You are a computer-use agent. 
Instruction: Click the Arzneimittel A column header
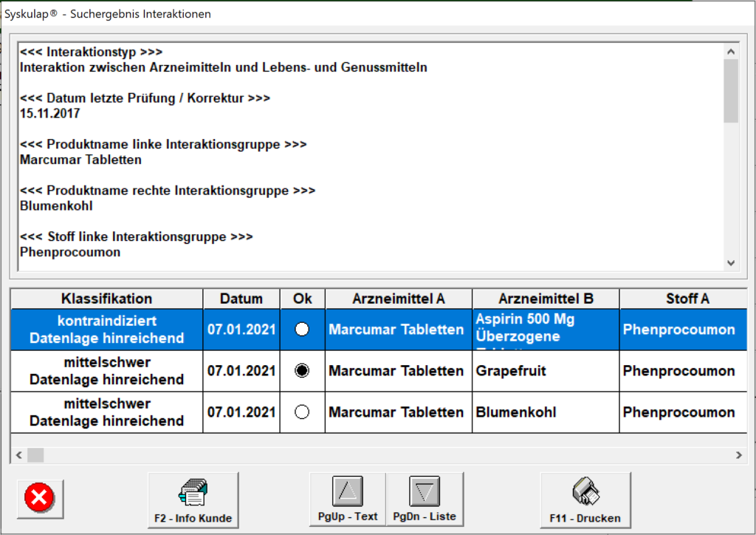[399, 299]
